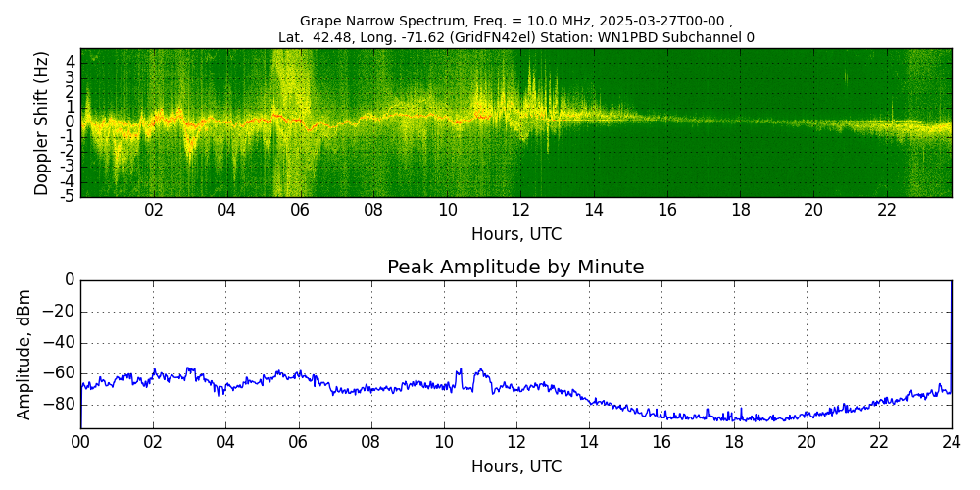Click the 4 Doppler shift tick label
980x490 pixels.
point(71,61)
